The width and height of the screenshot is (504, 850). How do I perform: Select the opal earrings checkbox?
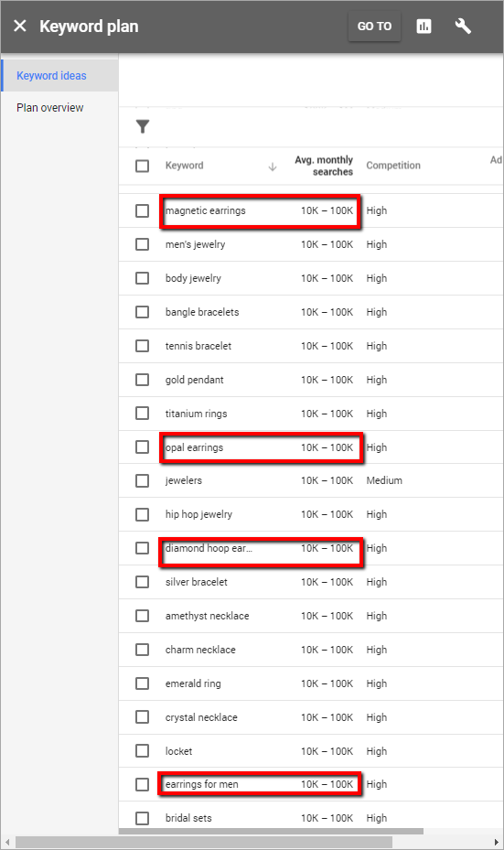[x=142, y=447]
